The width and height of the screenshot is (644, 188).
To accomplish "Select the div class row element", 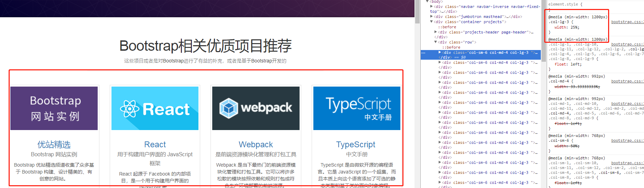I will [457, 42].
